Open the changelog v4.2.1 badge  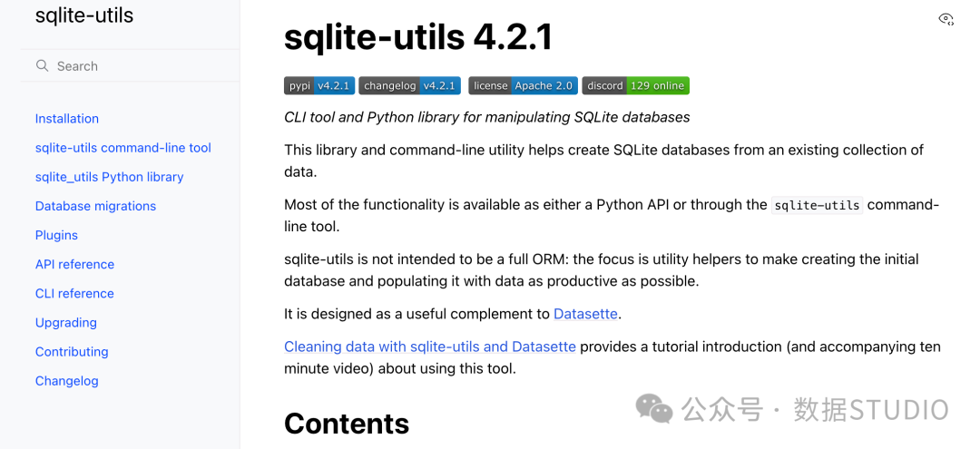tap(409, 85)
